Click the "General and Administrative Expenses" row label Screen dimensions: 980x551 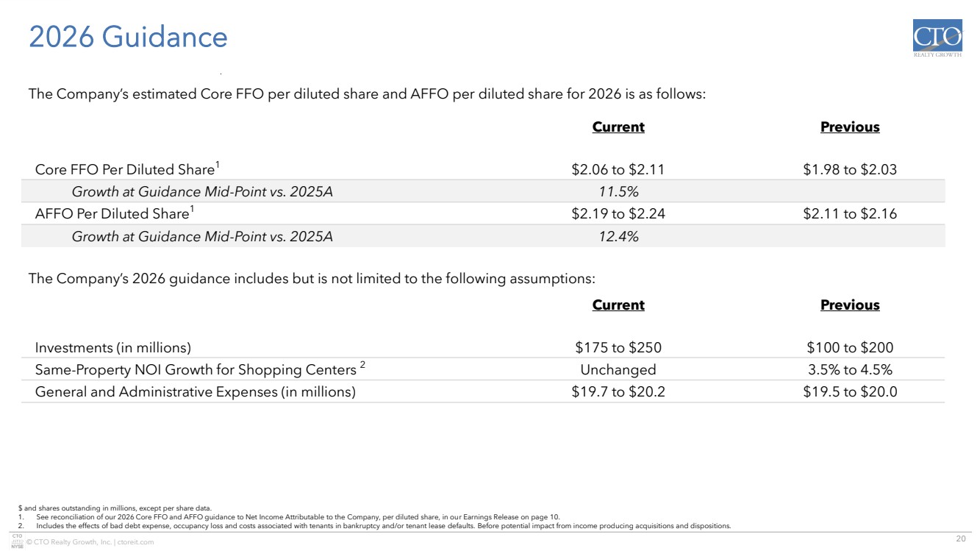[x=195, y=392]
